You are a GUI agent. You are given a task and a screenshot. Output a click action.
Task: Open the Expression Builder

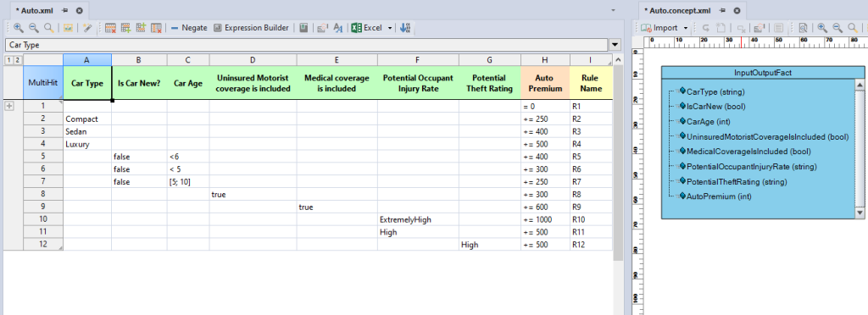click(x=251, y=28)
